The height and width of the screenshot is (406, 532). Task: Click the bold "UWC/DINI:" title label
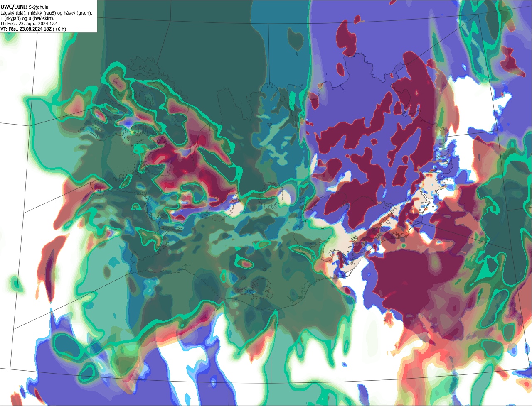pos(14,7)
